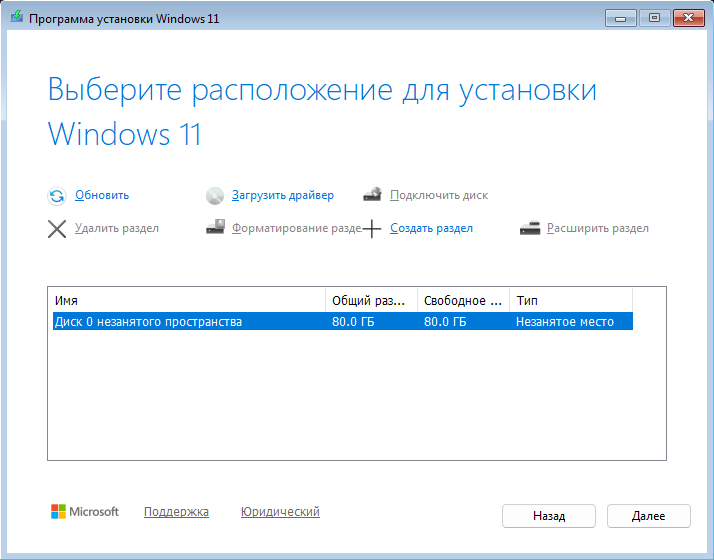Click the Расширить раздел label

tap(598, 228)
